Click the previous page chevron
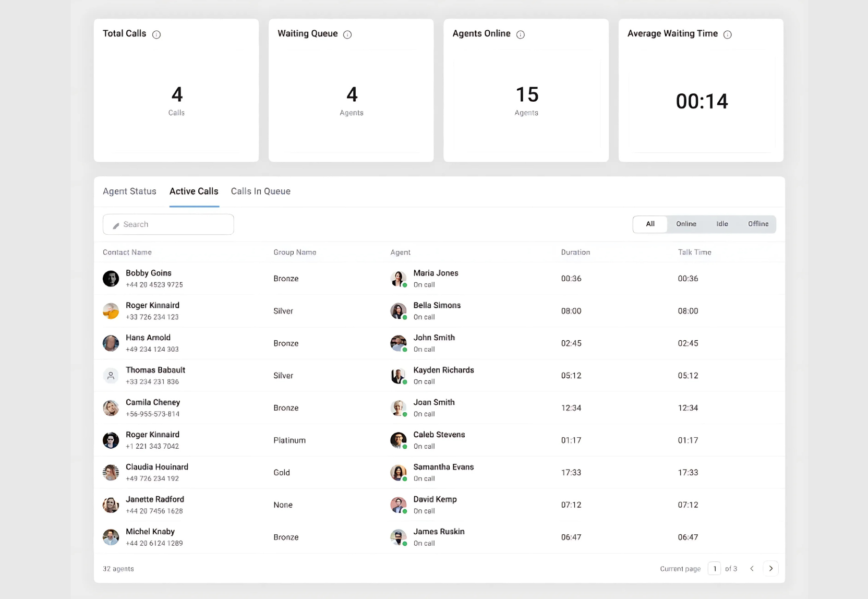This screenshot has height=599, width=868. [752, 569]
